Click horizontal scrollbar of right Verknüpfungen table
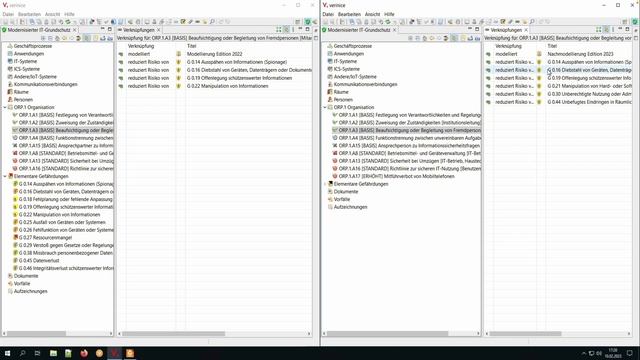The width and height of the screenshot is (640, 360). click(525, 333)
